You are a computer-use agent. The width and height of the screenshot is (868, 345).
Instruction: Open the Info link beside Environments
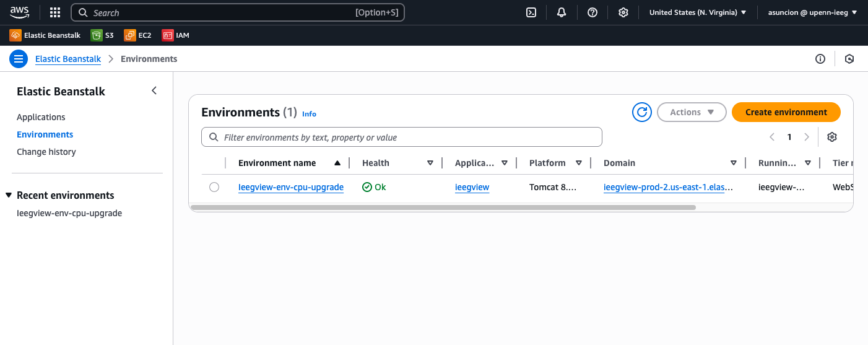309,114
